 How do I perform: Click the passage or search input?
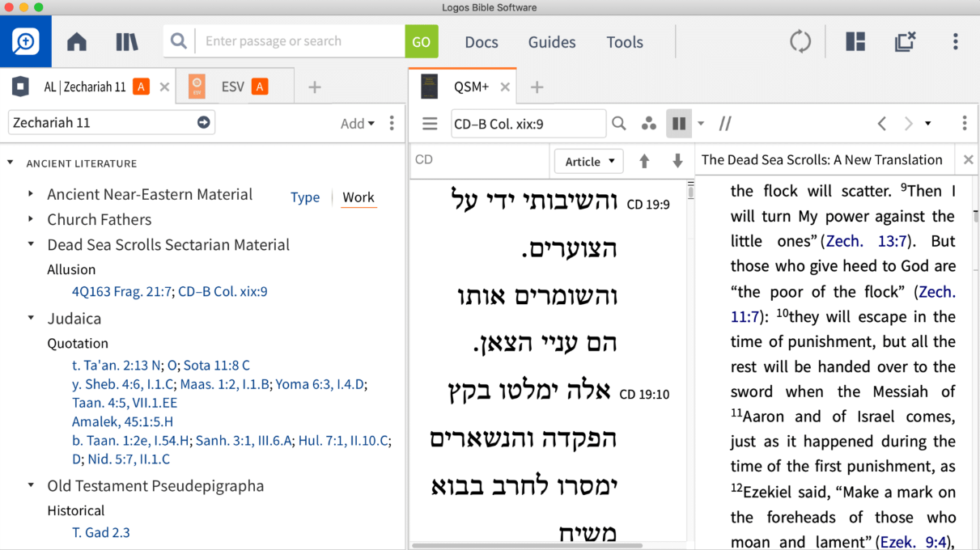299,41
